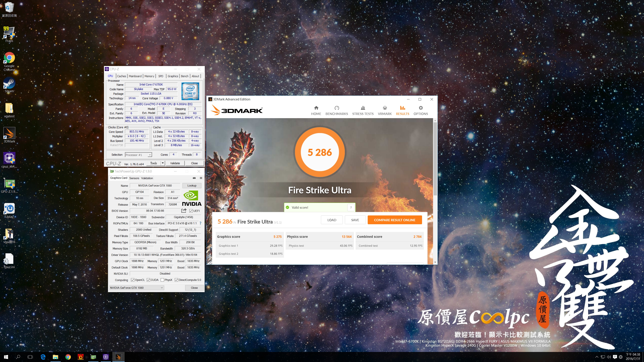Switch to the Mainboard tab in CPU-Z
644x362 pixels.
135,76
